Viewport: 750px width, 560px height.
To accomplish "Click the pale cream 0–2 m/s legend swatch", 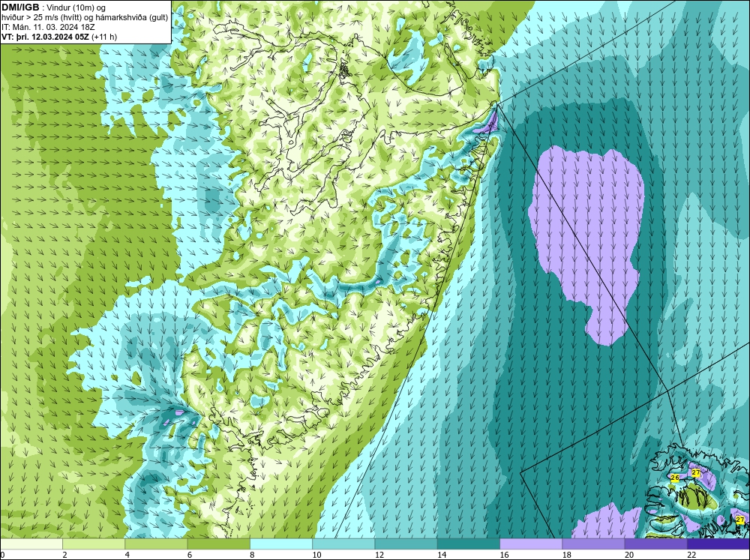I will click(31, 544).
